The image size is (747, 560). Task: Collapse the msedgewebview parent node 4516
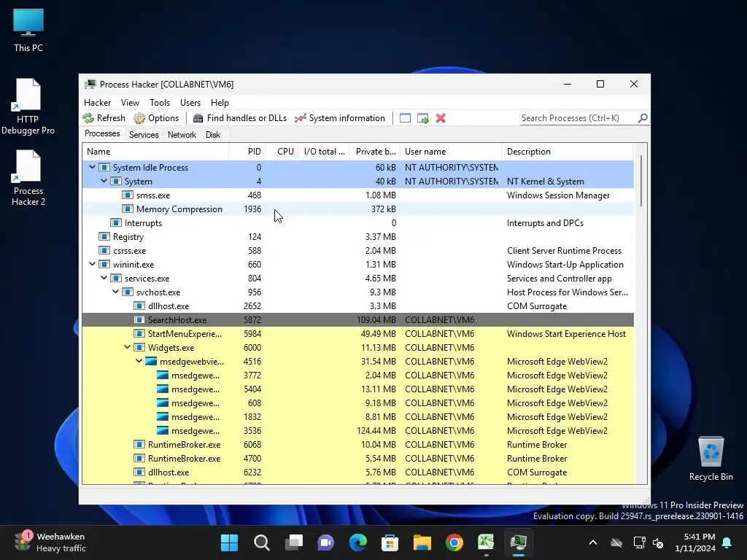(139, 361)
